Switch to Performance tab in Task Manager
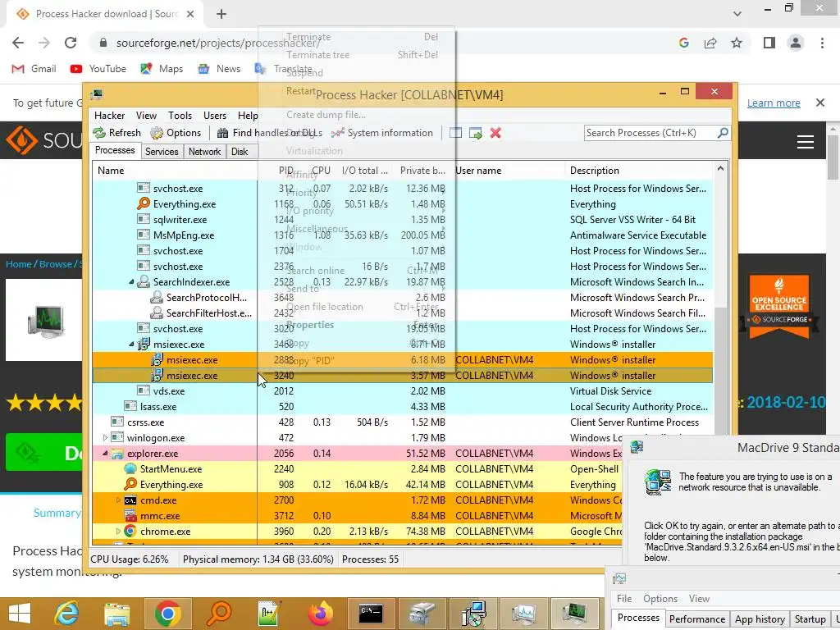 (697, 619)
